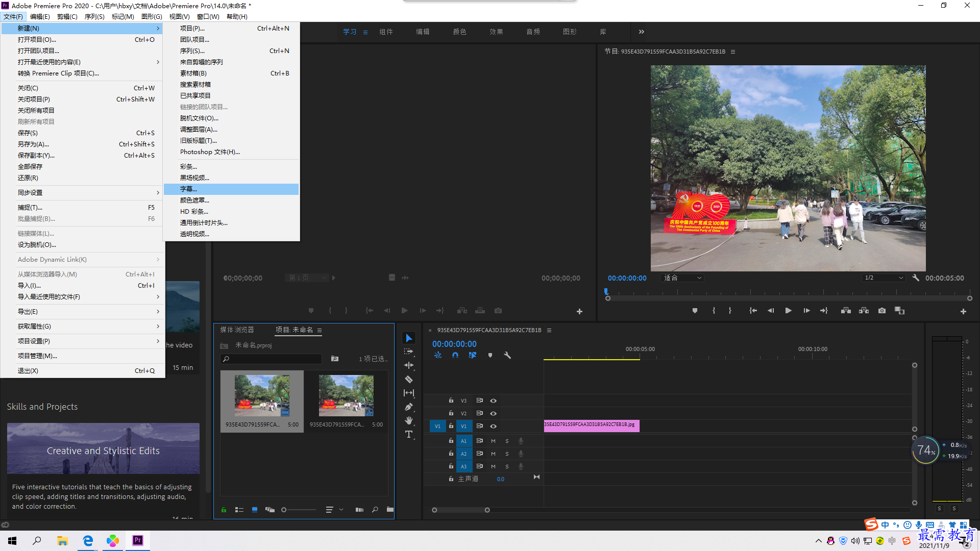The height and width of the screenshot is (551, 980).
Task: Select the Selection tool arrow
Action: point(409,338)
